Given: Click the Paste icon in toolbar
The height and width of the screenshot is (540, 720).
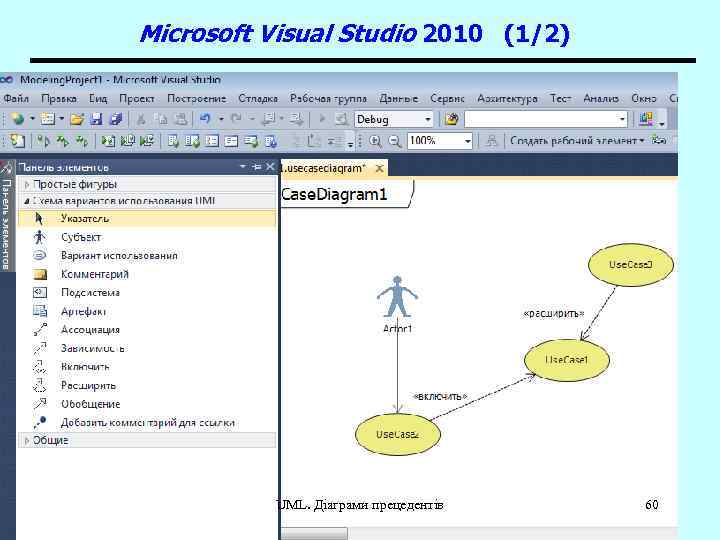Looking at the screenshot, I should click(x=181, y=119).
